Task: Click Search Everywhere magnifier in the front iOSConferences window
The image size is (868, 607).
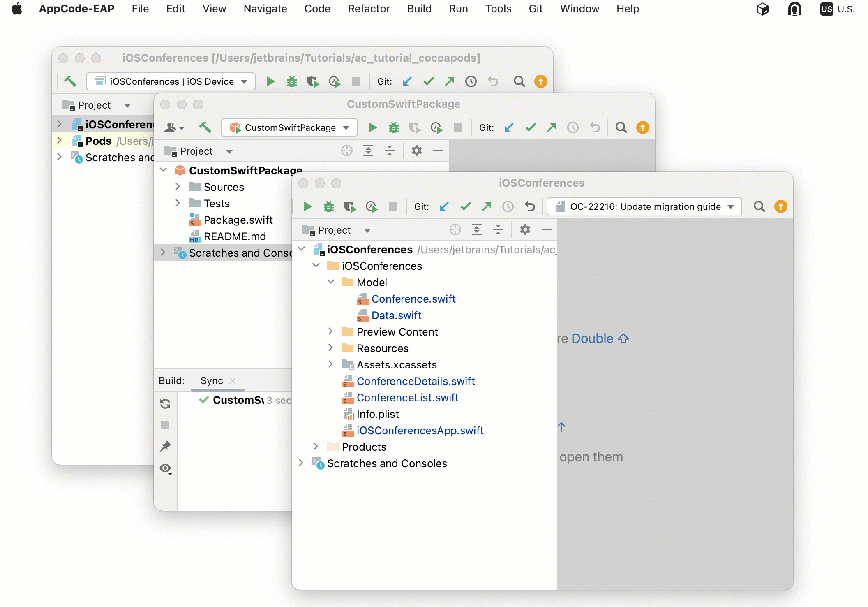Action: point(759,206)
